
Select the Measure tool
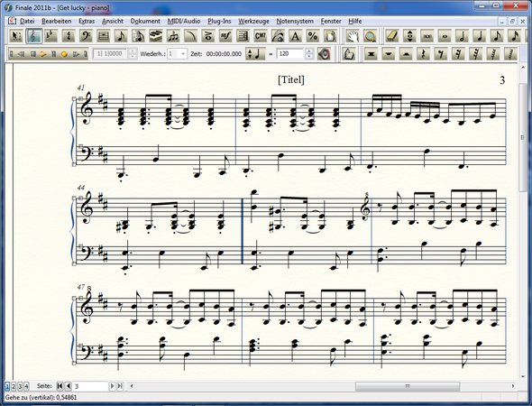104,36
